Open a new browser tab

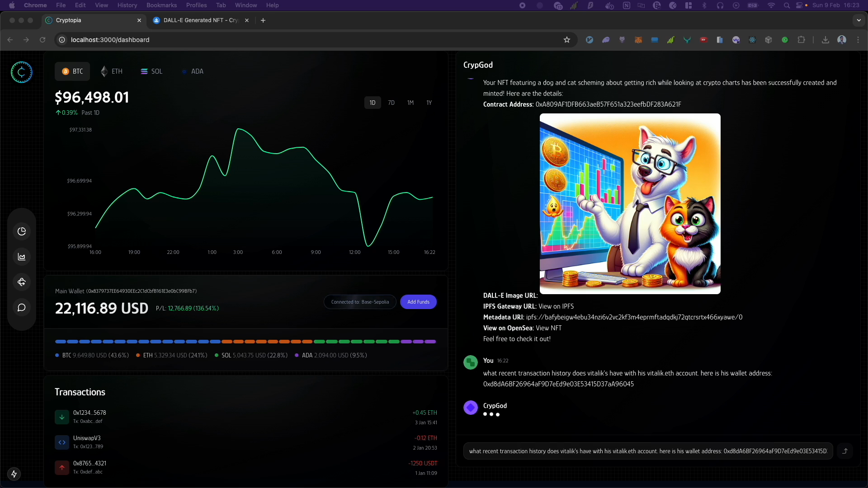tap(263, 20)
